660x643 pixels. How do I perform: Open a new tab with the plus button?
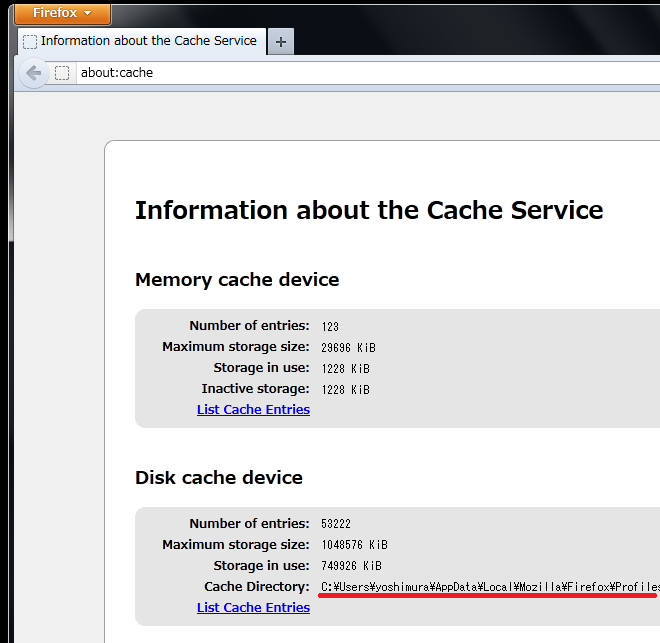point(281,42)
